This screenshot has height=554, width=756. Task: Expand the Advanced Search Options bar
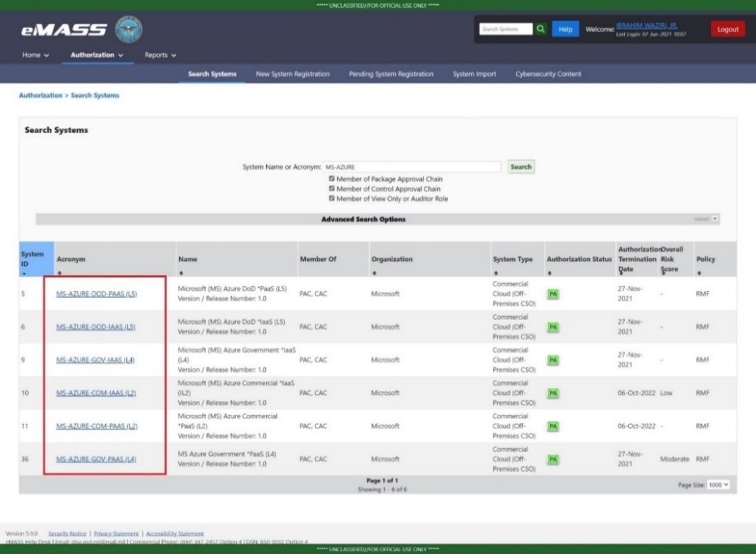click(715, 219)
